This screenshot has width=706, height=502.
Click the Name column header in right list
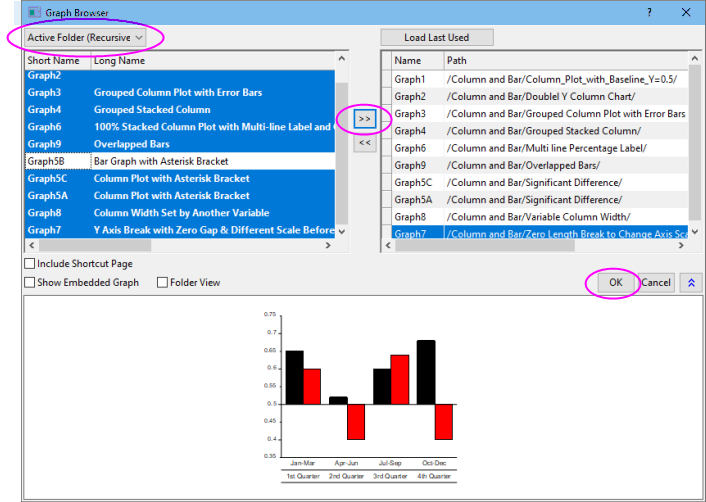[x=417, y=60]
